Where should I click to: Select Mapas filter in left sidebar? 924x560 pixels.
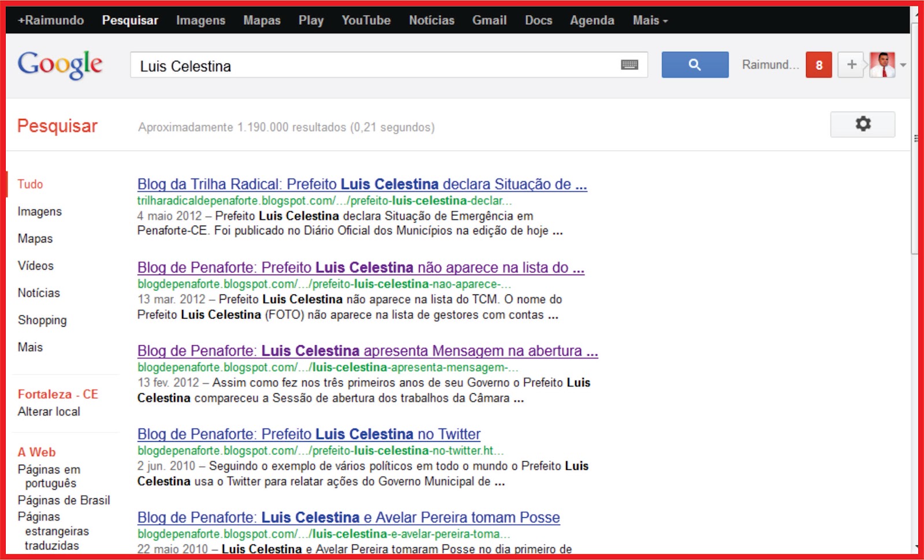[x=35, y=238]
